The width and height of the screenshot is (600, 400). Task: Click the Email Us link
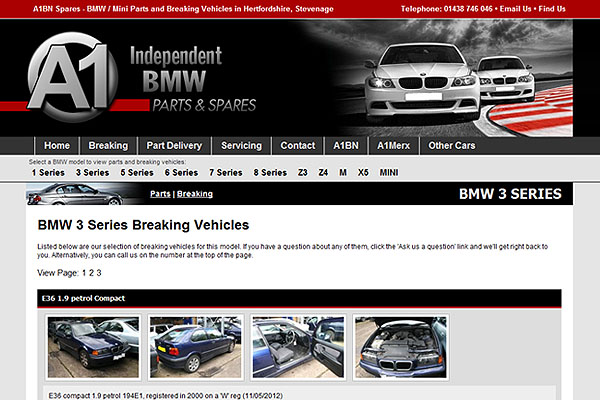515,9
